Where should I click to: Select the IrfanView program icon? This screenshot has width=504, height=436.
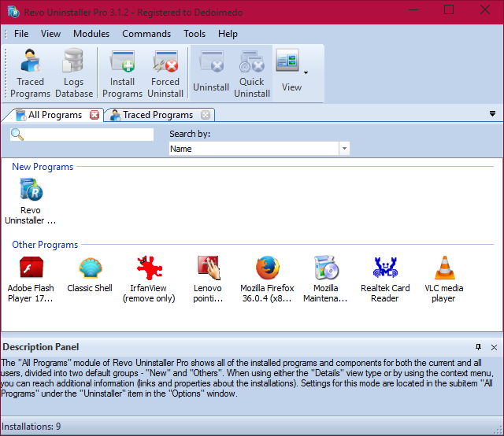pyautogui.click(x=148, y=269)
